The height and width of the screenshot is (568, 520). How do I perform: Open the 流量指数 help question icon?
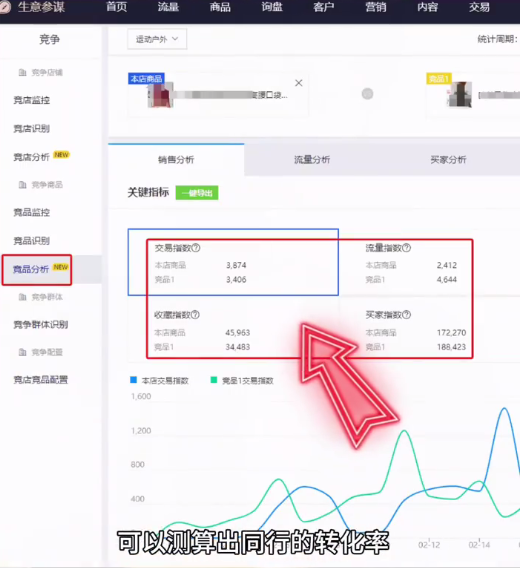[x=407, y=248]
